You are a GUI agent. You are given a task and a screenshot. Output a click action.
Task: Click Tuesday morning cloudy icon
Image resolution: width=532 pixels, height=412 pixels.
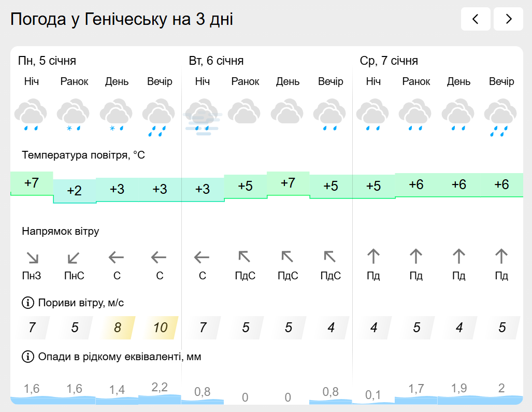click(x=245, y=112)
